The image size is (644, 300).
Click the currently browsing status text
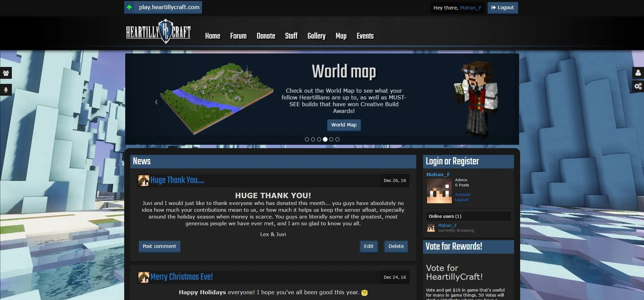click(456, 230)
